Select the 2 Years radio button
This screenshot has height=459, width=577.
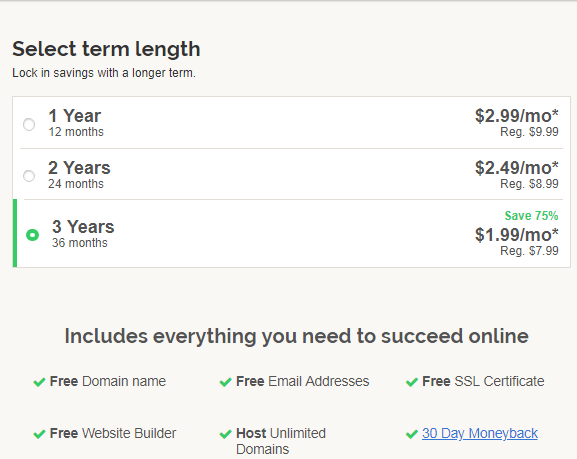coord(29,176)
